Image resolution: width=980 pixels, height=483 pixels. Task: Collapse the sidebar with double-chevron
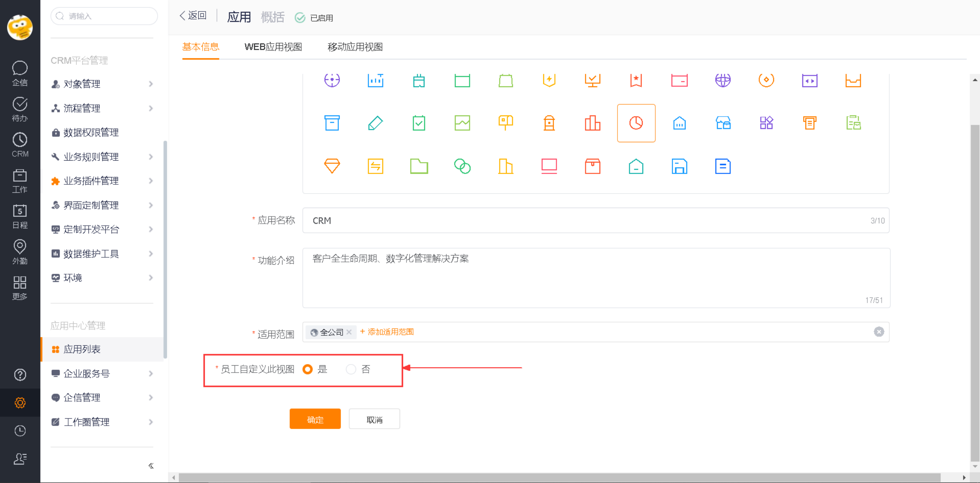coord(151,466)
